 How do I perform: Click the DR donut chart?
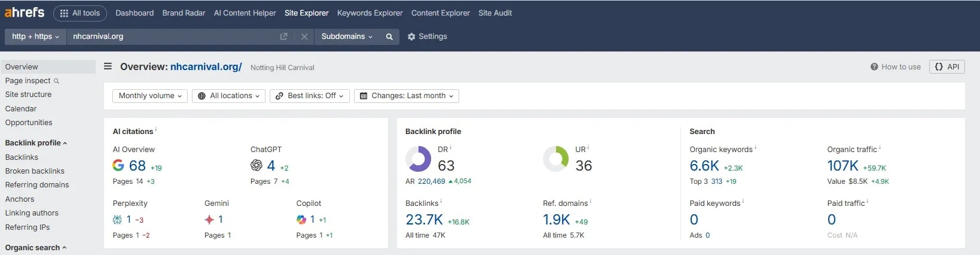pyautogui.click(x=418, y=159)
